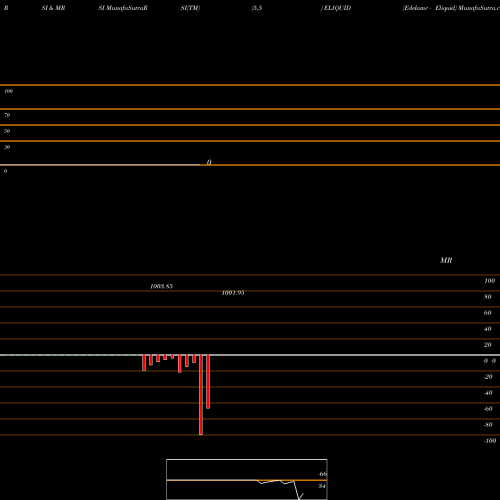Screen dimensions: 500x500
Task: Click the '(5,5' parameter text in header
Action: pos(257,8)
